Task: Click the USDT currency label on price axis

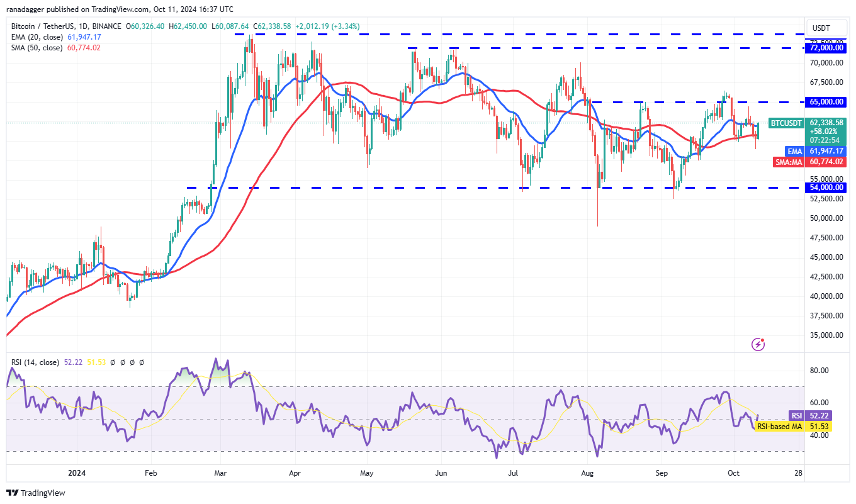Action: 821,28
